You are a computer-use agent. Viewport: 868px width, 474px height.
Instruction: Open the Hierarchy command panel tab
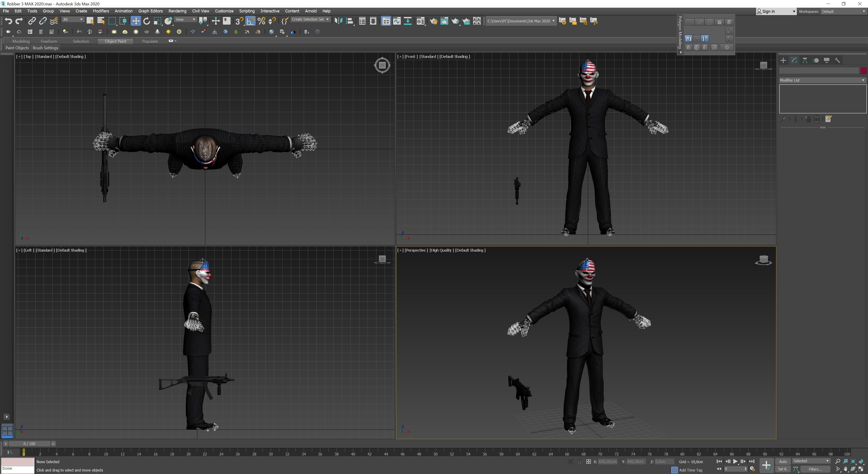click(x=805, y=60)
